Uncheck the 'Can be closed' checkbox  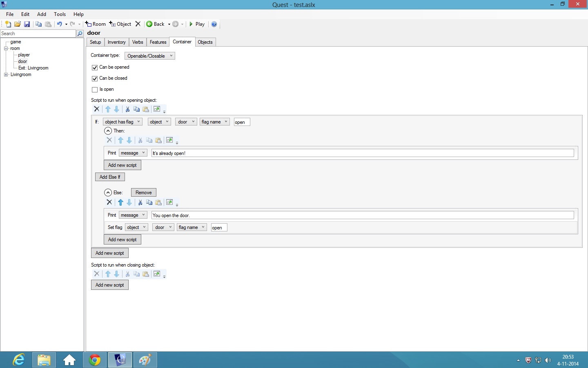[x=95, y=79]
